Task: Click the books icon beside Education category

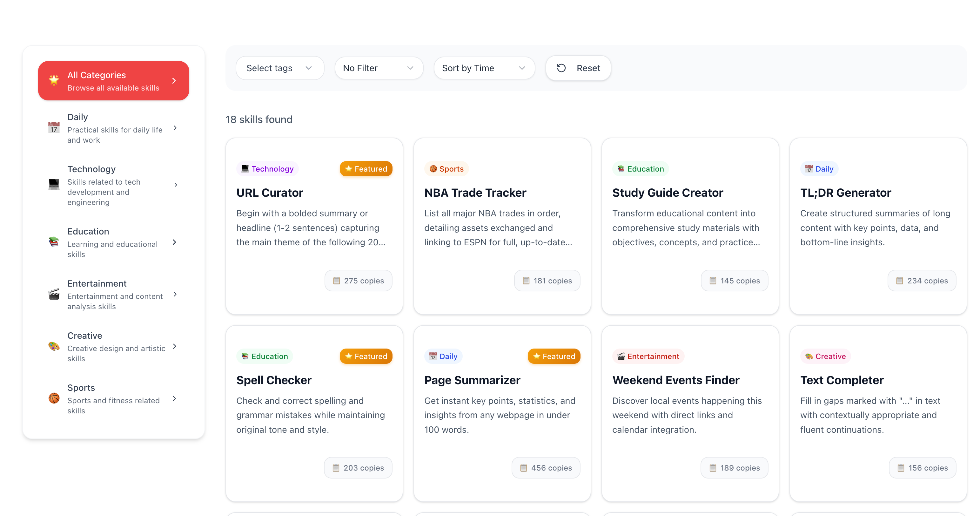Action: tap(54, 242)
